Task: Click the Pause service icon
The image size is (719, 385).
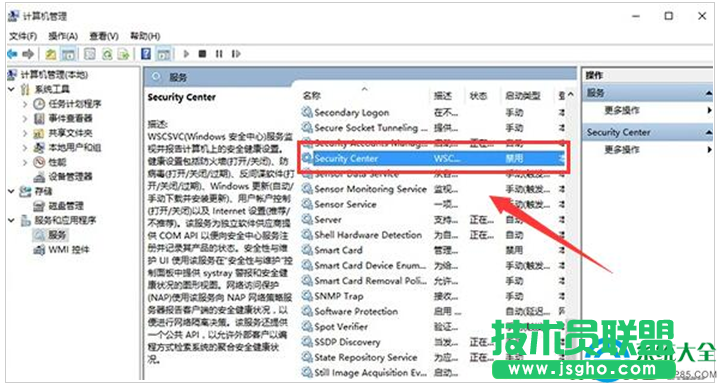Action: coord(219,54)
